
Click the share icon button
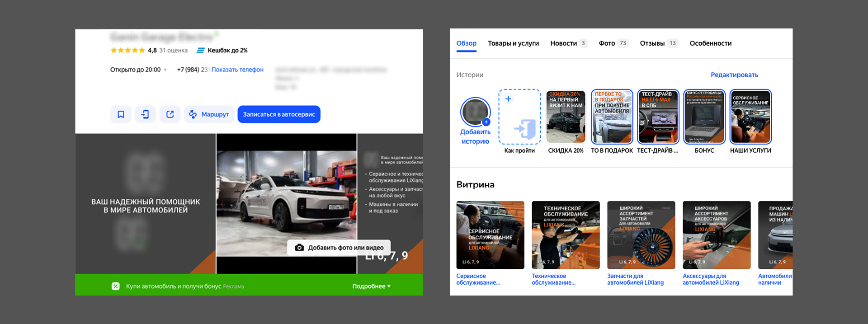pos(170,114)
